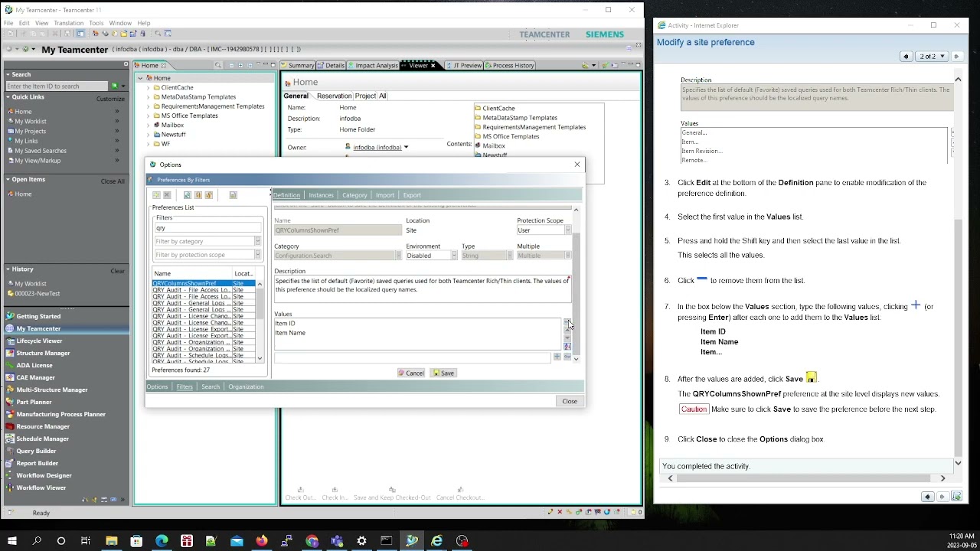Open Workflow Viewer application
The height and width of the screenshot is (551, 980).
coord(41,487)
